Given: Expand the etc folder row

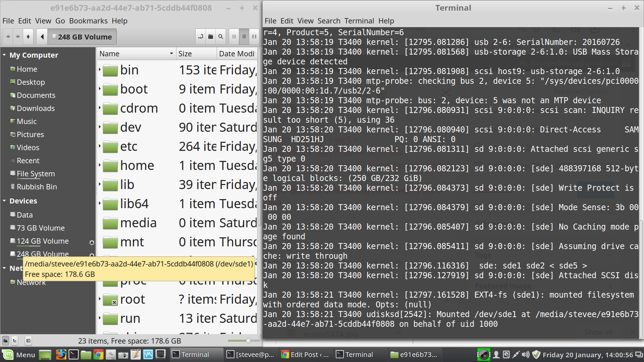Looking at the screenshot, I should tap(100, 146).
